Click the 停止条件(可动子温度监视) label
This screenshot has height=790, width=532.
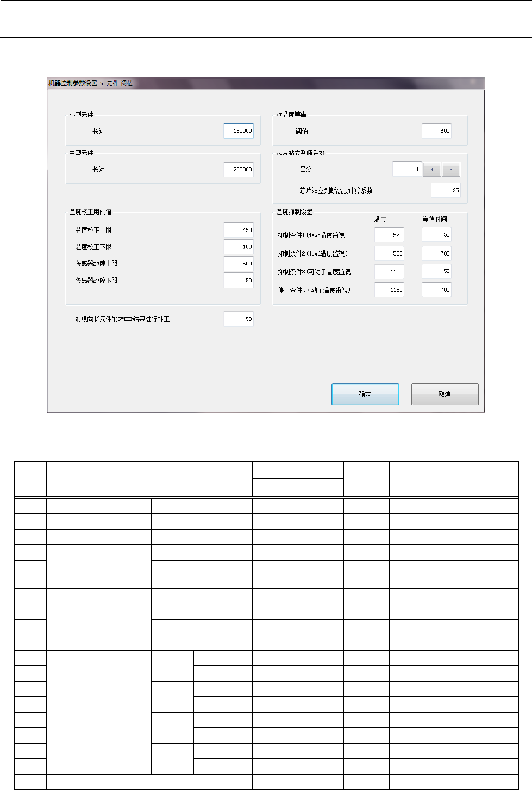point(314,290)
